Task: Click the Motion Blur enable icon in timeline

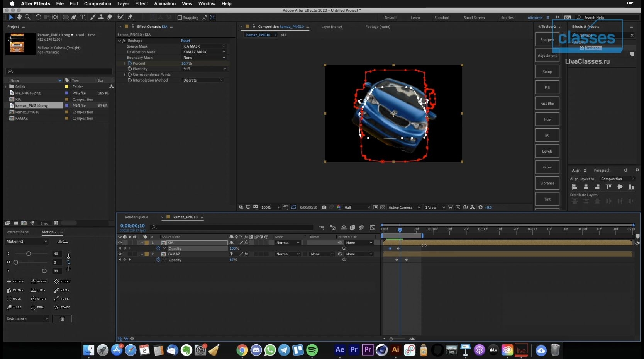Action: click(x=361, y=227)
